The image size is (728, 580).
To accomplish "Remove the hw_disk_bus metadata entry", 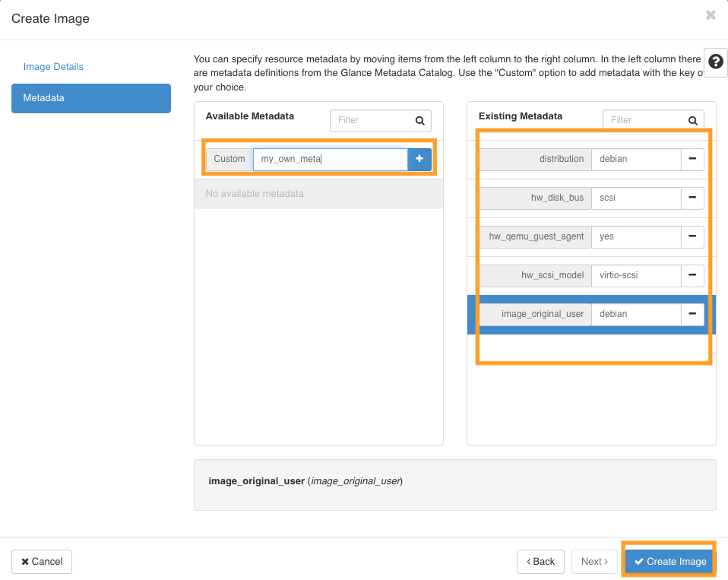I will 692,198.
